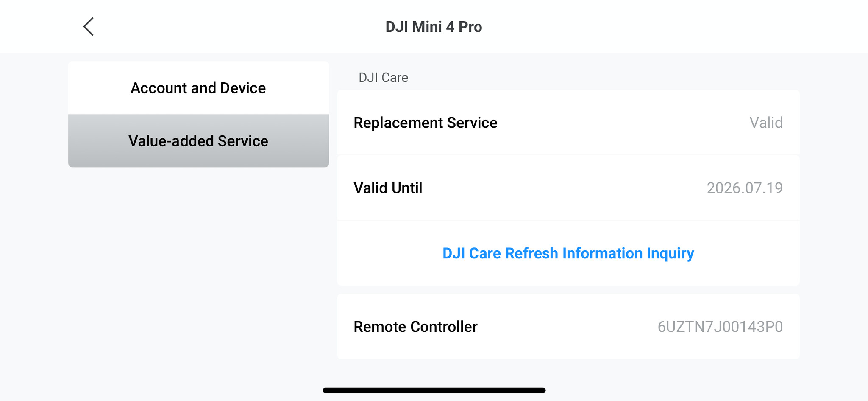Tap the Remote Controller label
The image size is (868, 401).
pos(415,327)
